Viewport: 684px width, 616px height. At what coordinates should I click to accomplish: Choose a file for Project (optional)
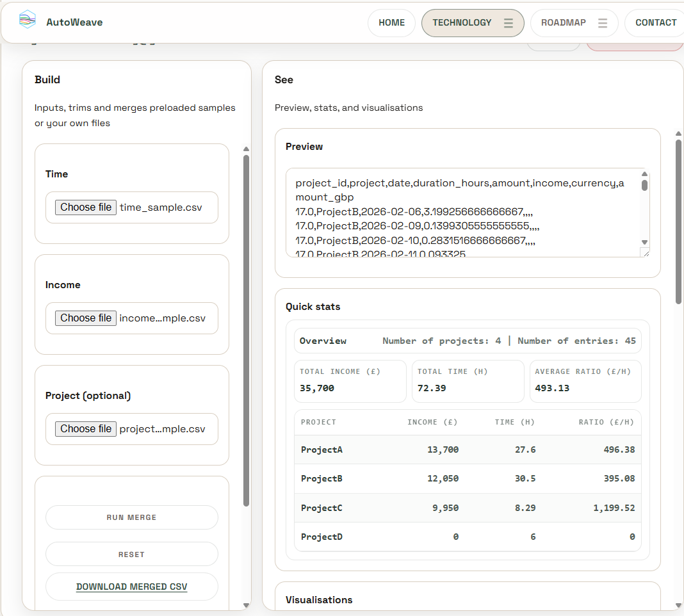(86, 429)
